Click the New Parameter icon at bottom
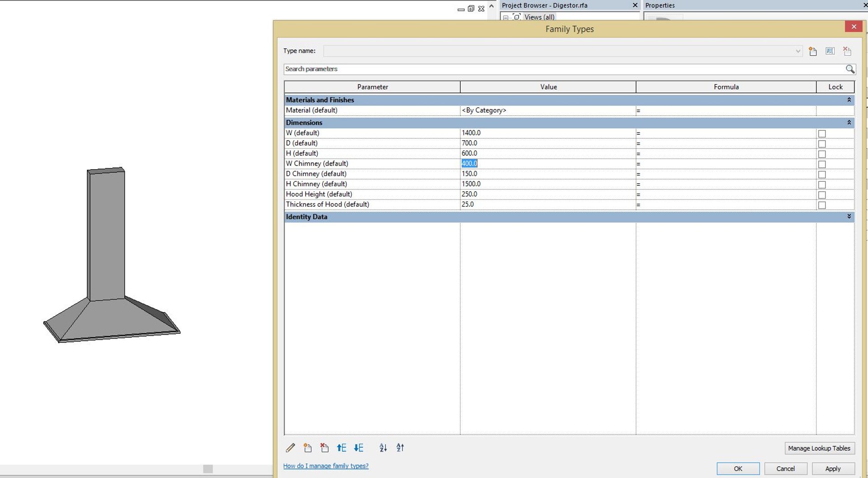 pos(307,448)
